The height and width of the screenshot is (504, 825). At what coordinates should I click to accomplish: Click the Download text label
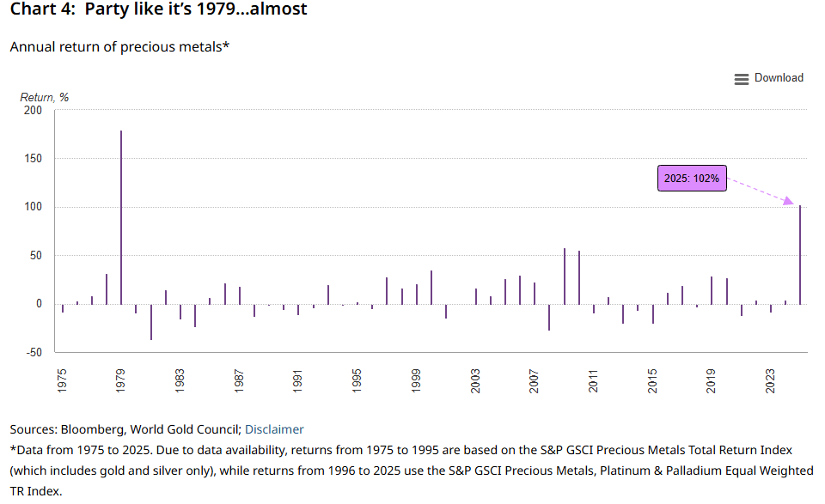tap(779, 78)
